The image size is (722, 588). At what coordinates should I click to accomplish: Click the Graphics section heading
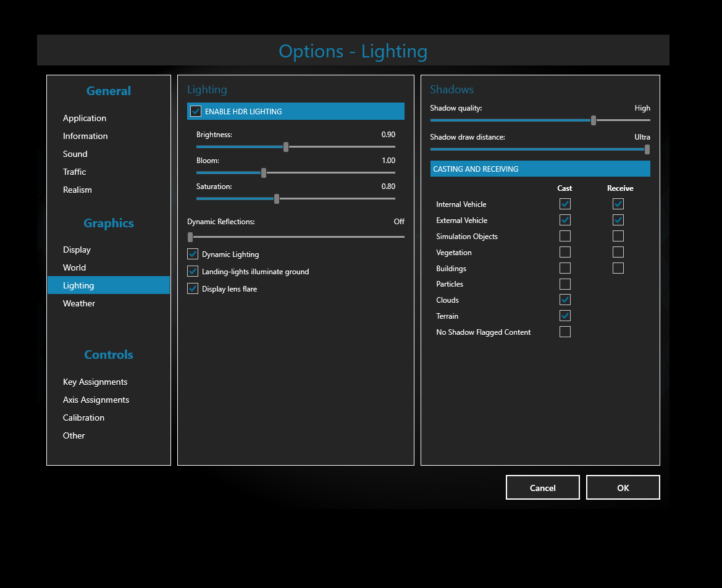pyautogui.click(x=109, y=224)
